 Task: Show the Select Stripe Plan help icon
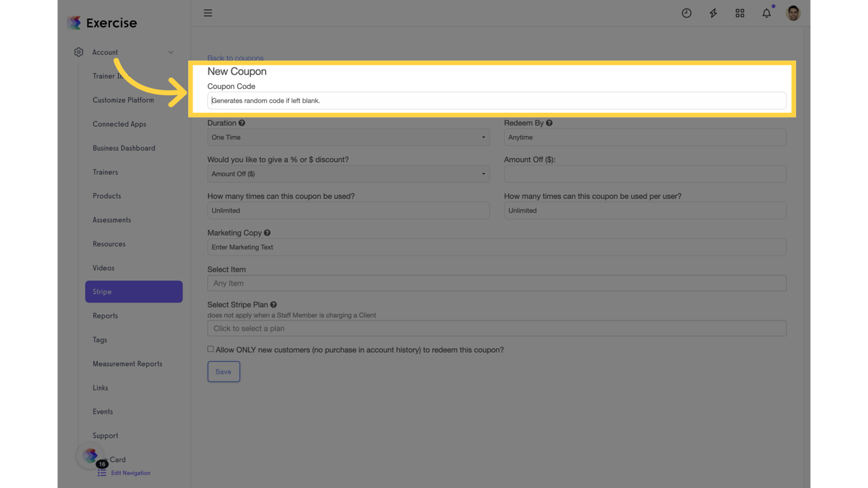(x=273, y=304)
